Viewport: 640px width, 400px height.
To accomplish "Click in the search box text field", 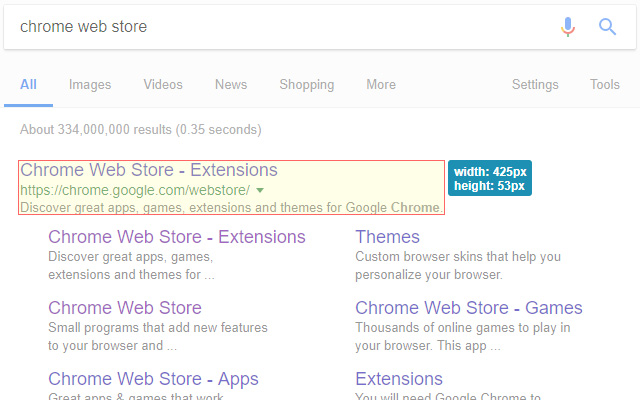I will coord(280,27).
